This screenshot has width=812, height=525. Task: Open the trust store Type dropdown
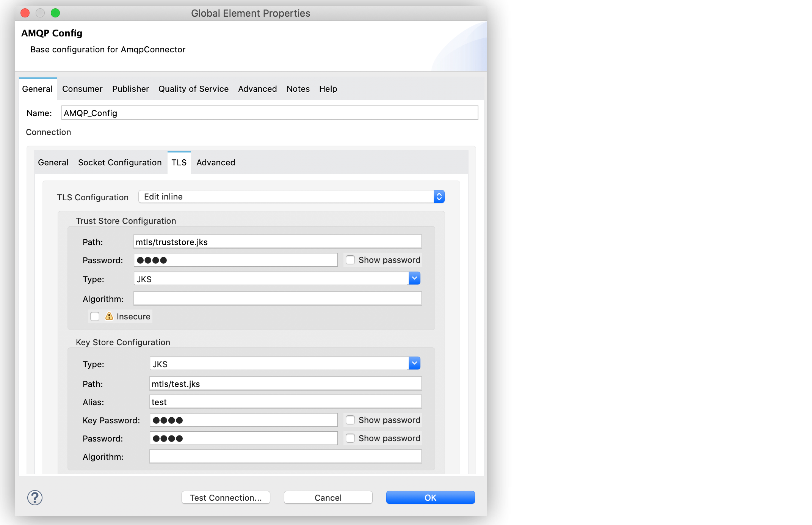tap(414, 278)
